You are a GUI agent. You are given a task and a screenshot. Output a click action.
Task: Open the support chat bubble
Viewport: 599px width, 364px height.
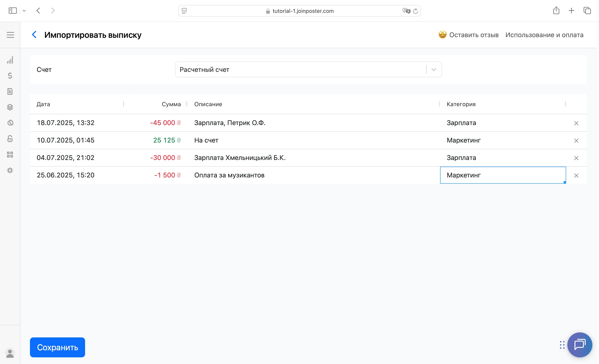point(579,344)
